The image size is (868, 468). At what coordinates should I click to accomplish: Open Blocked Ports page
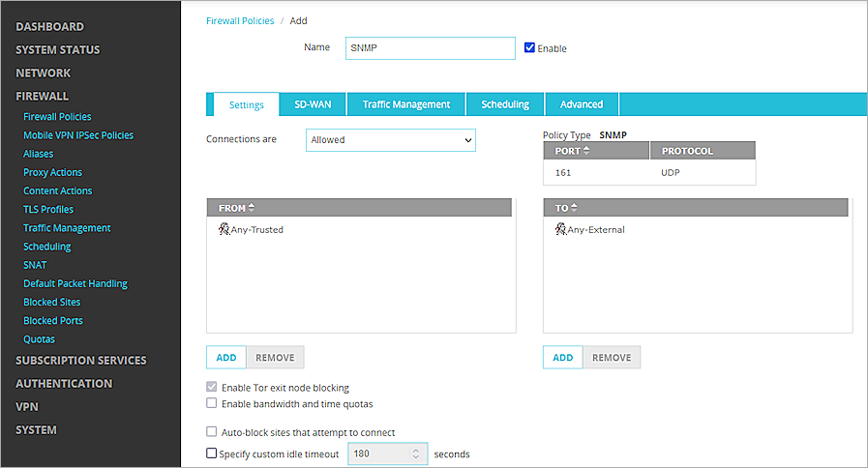53,320
